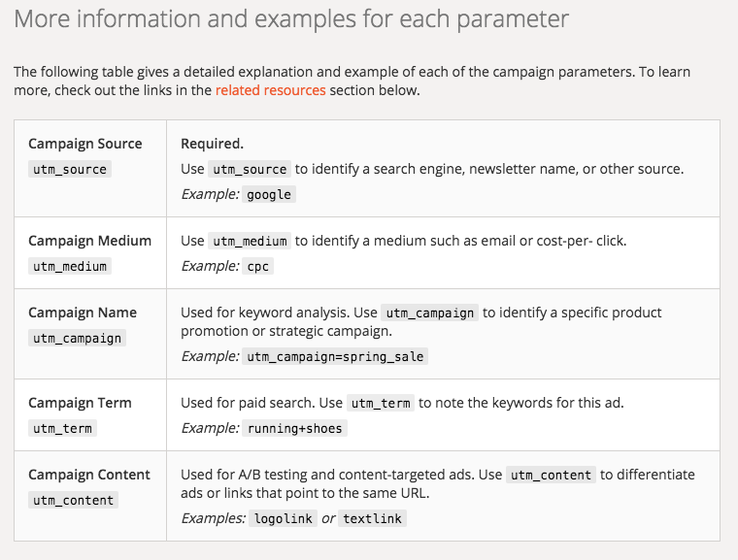Click the textlink example code
The image size is (738, 560).
(372, 518)
